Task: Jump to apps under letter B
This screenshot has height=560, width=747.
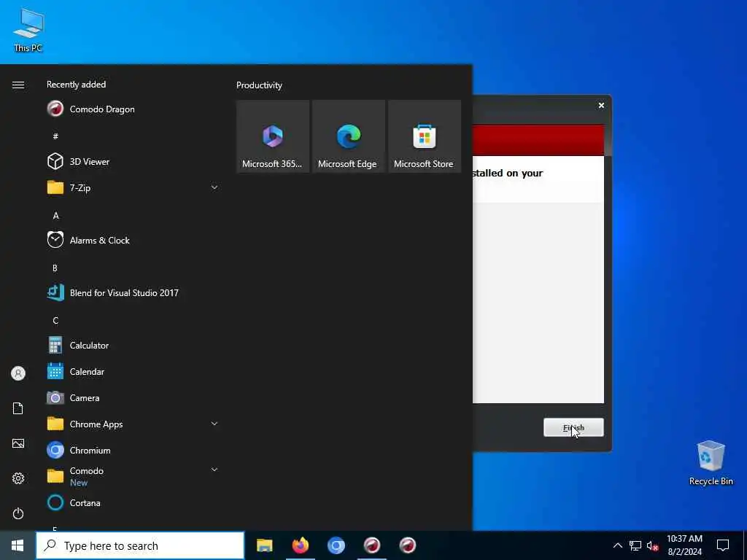Action: pyautogui.click(x=55, y=268)
